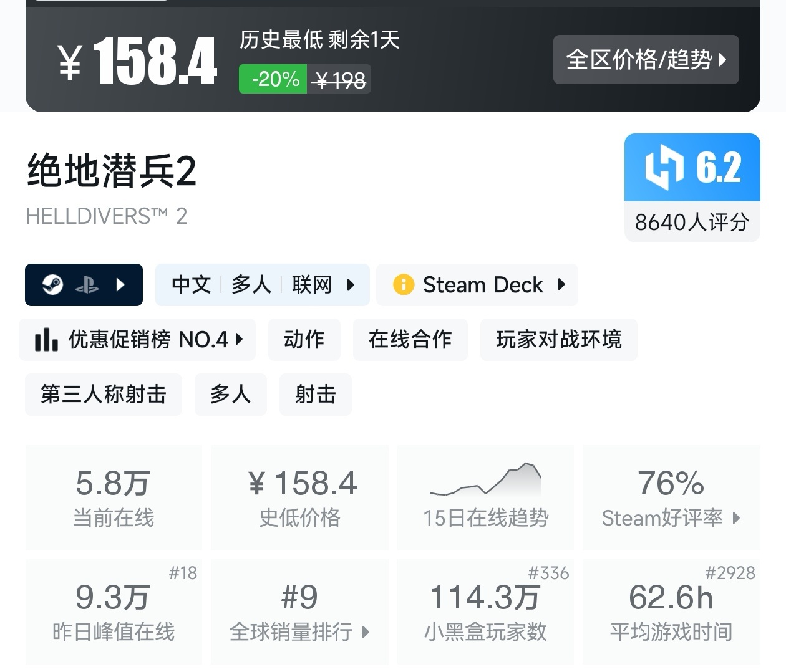Click the bar chart ranking icon
Image resolution: width=786 pixels, height=672 pixels.
pyautogui.click(x=47, y=340)
